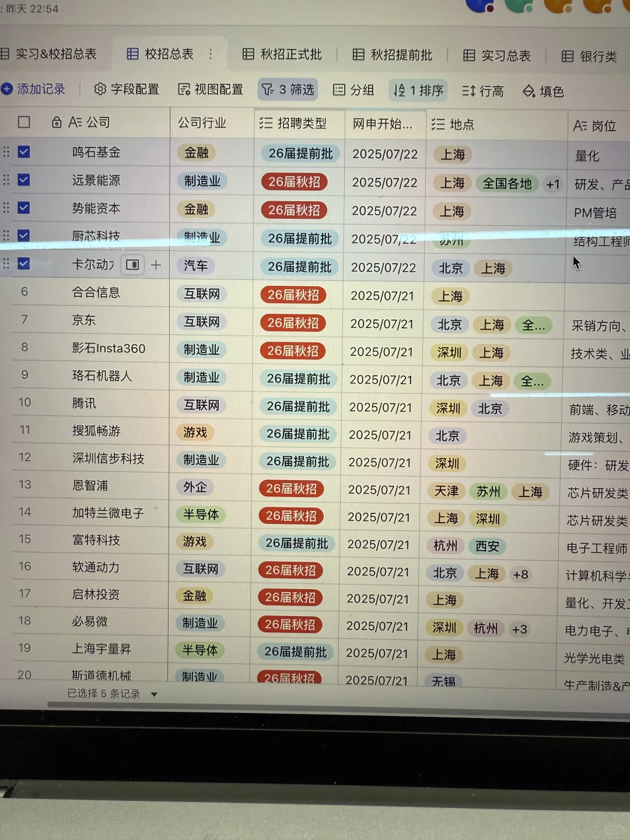The image size is (630, 840).
Task: Click the 地点 column header
Action: pos(497,124)
